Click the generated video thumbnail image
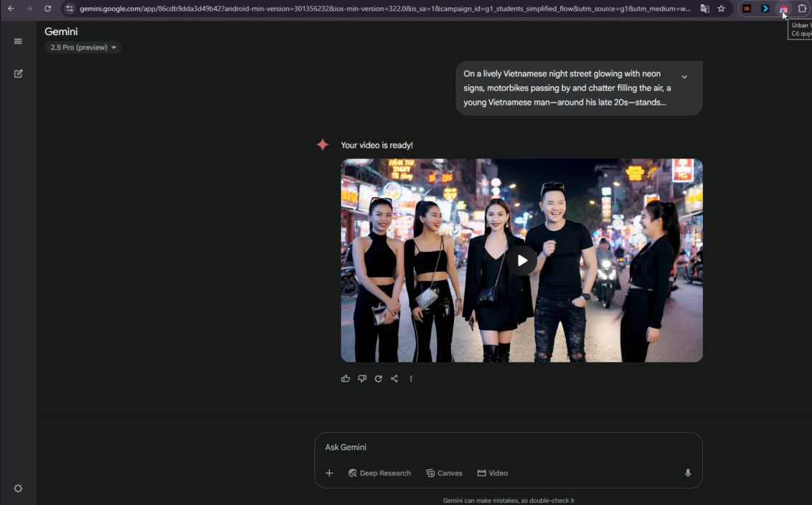Image resolution: width=812 pixels, height=505 pixels. tap(521, 260)
